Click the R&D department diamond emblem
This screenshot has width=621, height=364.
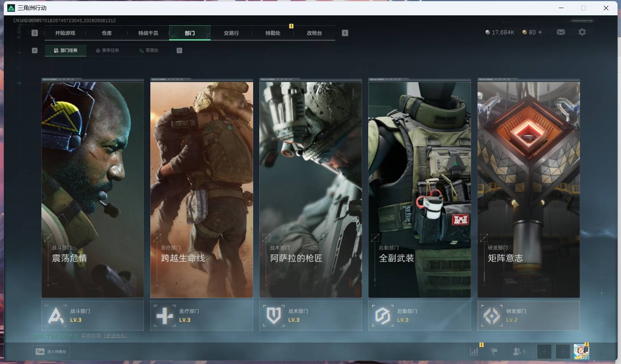[492, 316]
